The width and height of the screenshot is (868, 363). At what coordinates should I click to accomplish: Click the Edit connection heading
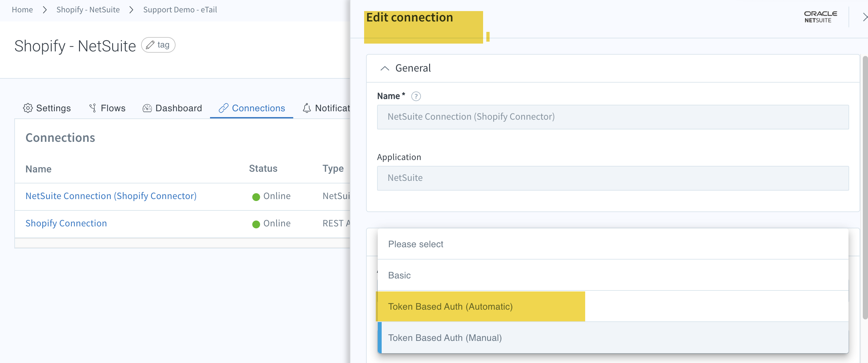(x=409, y=18)
